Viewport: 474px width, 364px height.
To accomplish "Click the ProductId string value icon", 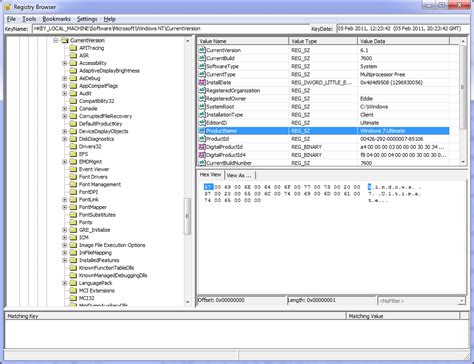I will click(x=202, y=139).
